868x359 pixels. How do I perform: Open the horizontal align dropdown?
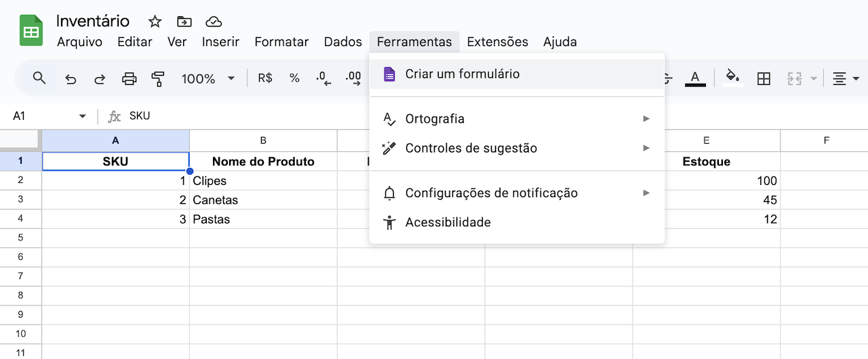pos(843,79)
